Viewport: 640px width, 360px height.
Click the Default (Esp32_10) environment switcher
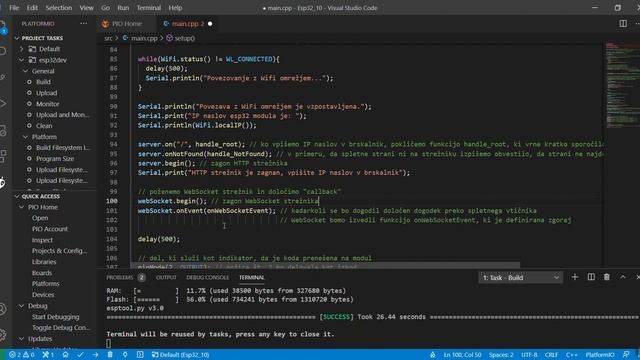(x=180, y=355)
